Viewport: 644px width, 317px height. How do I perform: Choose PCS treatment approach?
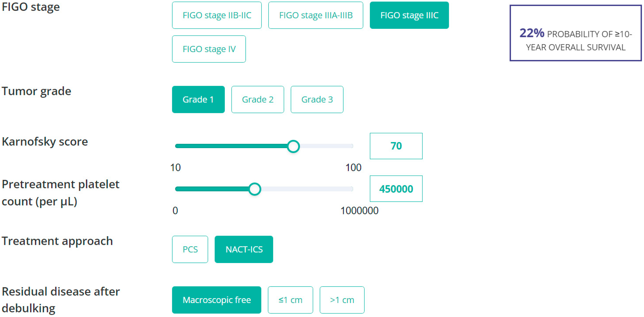[x=190, y=249]
